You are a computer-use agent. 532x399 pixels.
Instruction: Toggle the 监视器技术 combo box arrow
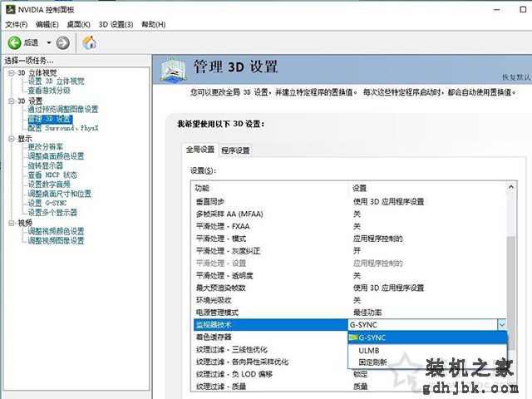502,325
